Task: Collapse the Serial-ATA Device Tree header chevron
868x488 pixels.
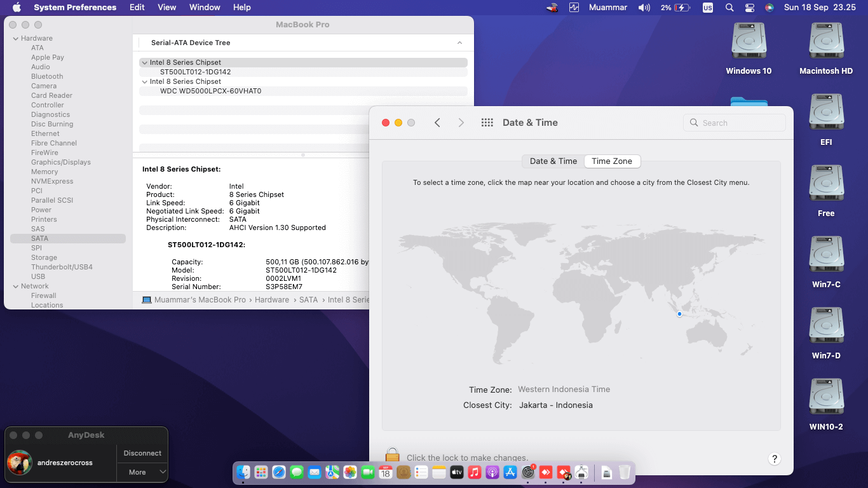Action: tap(459, 43)
